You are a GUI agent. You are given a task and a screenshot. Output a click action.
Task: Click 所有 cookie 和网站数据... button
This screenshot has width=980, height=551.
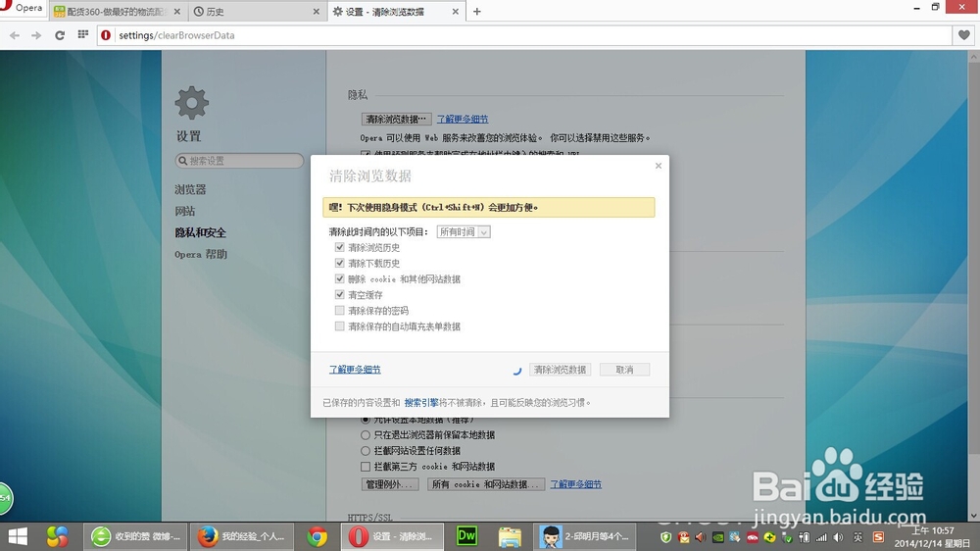[x=486, y=484]
